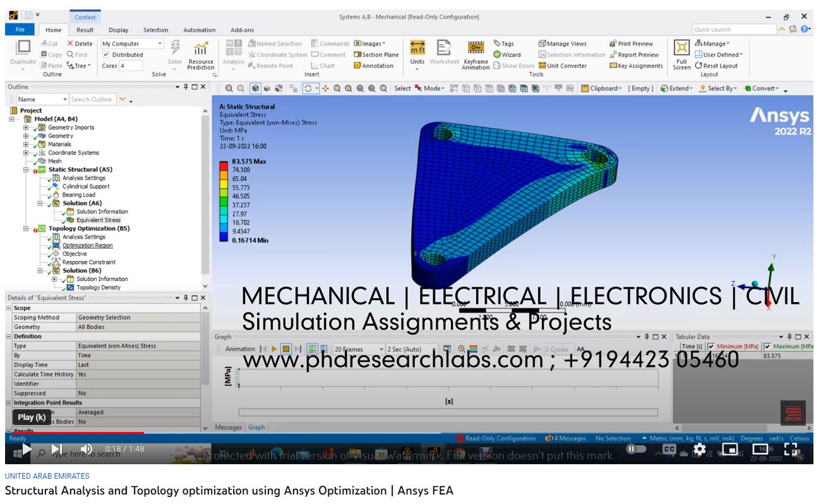Open the 20 Frames dropdown
821x504 pixels.
(x=359, y=349)
